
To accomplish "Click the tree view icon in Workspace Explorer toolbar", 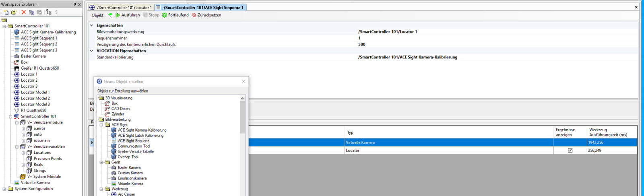I will point(49,12).
